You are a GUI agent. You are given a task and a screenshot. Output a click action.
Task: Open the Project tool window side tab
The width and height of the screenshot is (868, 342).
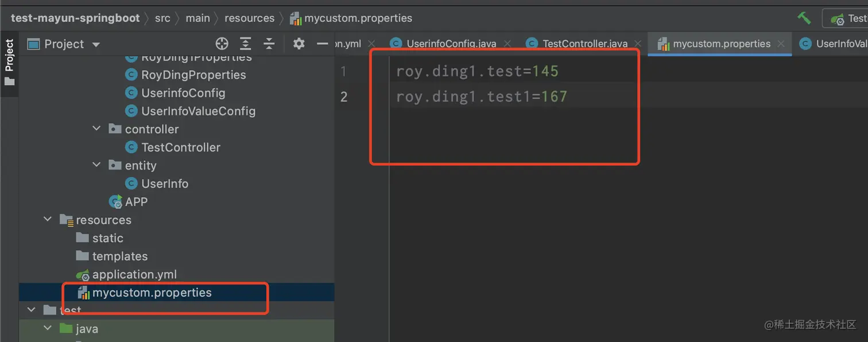pyautogui.click(x=9, y=62)
